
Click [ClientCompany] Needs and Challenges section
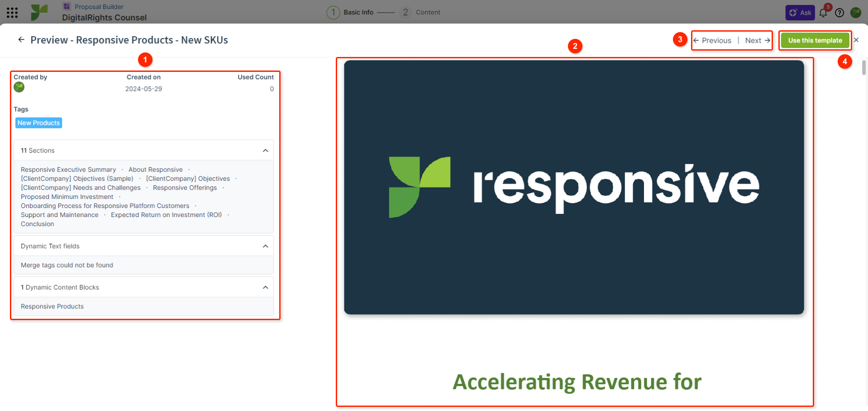point(81,188)
